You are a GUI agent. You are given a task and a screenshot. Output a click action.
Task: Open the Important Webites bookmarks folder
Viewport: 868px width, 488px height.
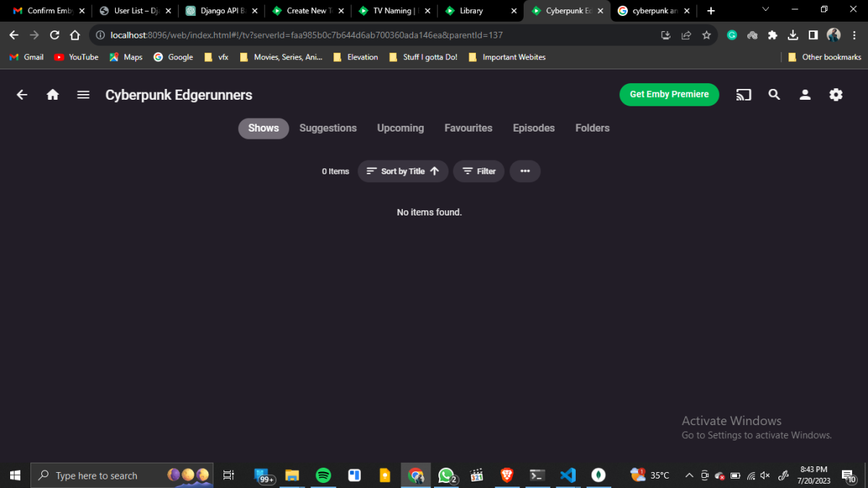pos(507,57)
